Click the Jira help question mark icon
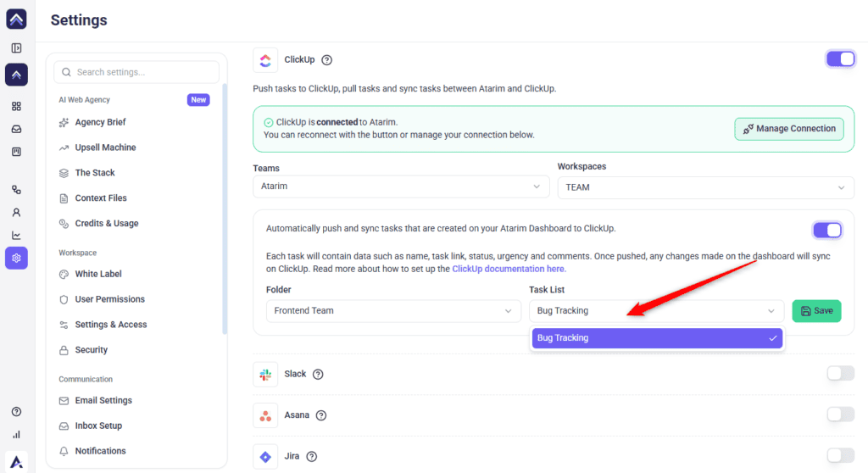 coord(312,456)
